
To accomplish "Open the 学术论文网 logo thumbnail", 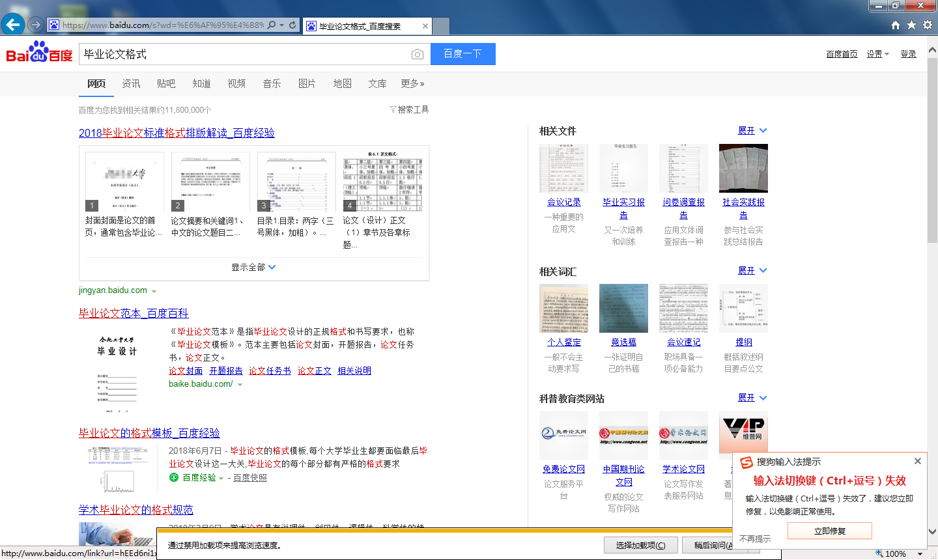I will pyautogui.click(x=683, y=435).
